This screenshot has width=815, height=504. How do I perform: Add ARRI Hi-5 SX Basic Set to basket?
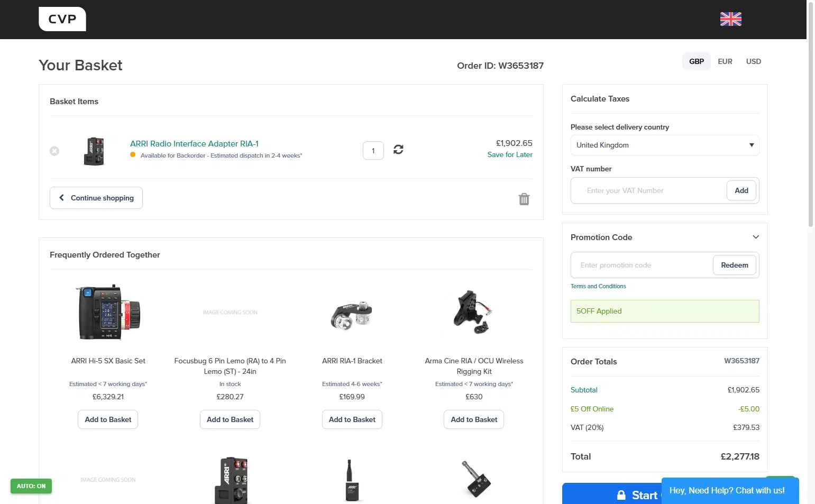(108, 419)
